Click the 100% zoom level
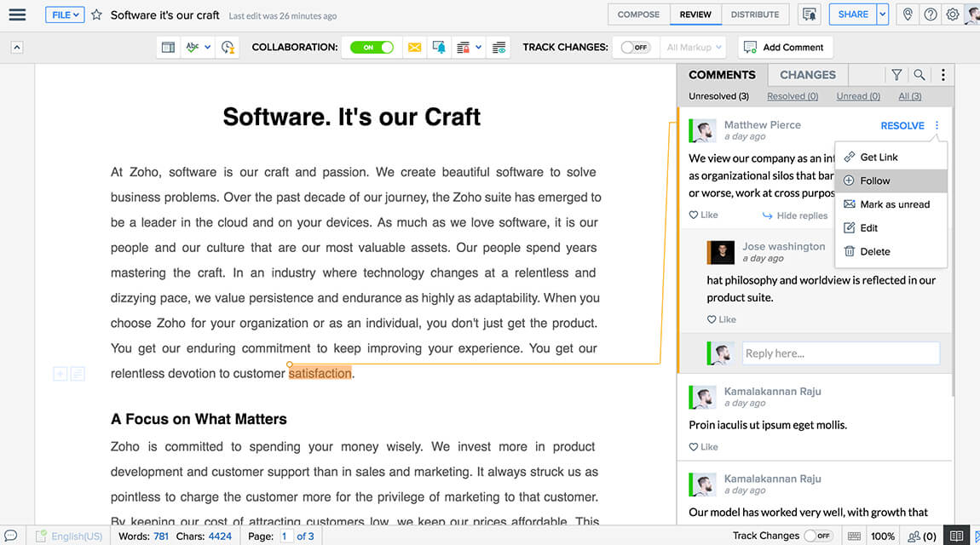The height and width of the screenshot is (545, 980). tap(883, 536)
